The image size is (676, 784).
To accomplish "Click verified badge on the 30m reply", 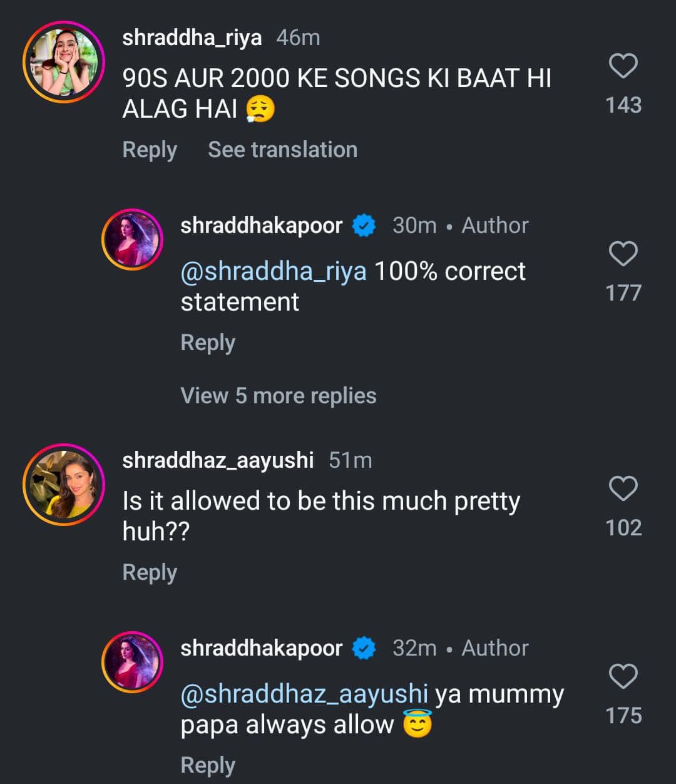I will click(x=364, y=225).
